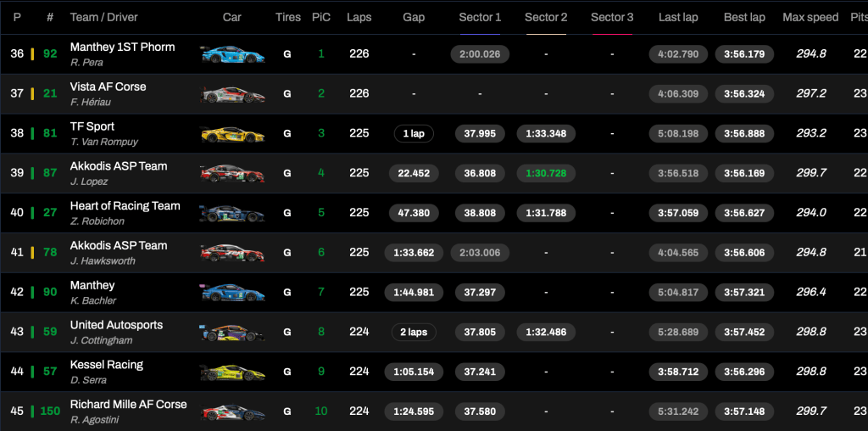The height and width of the screenshot is (431, 868).
Task: Click the Kessel Racing car image
Action: 232,372
